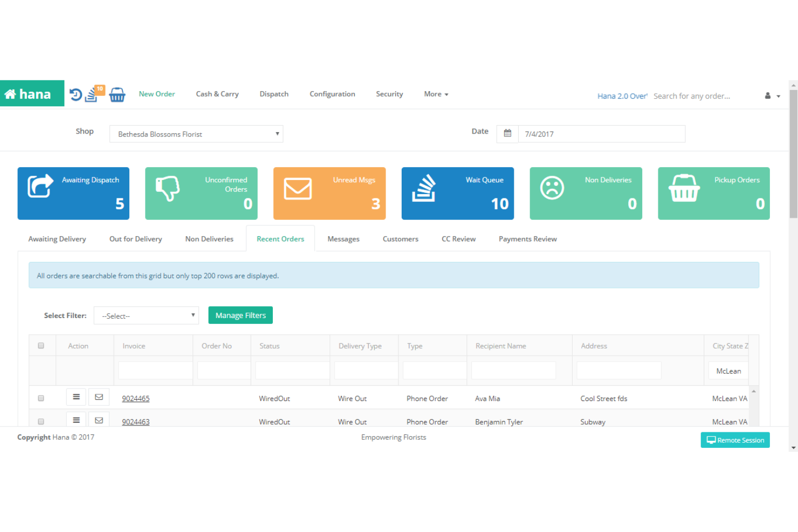Switch to Out for Delivery tab
The height and width of the screenshot is (532, 798).
click(x=136, y=239)
